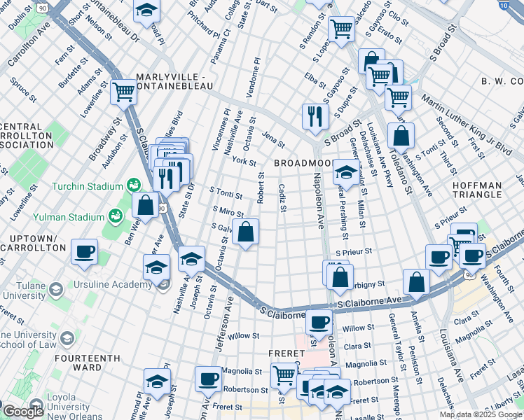Open the school marker next to Broadmoor label
The image size is (524, 420).
tap(346, 173)
